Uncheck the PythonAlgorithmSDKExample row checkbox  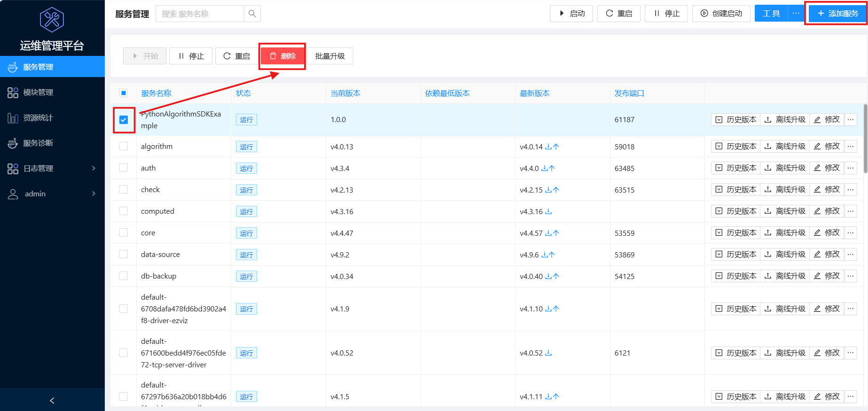pyautogui.click(x=124, y=120)
